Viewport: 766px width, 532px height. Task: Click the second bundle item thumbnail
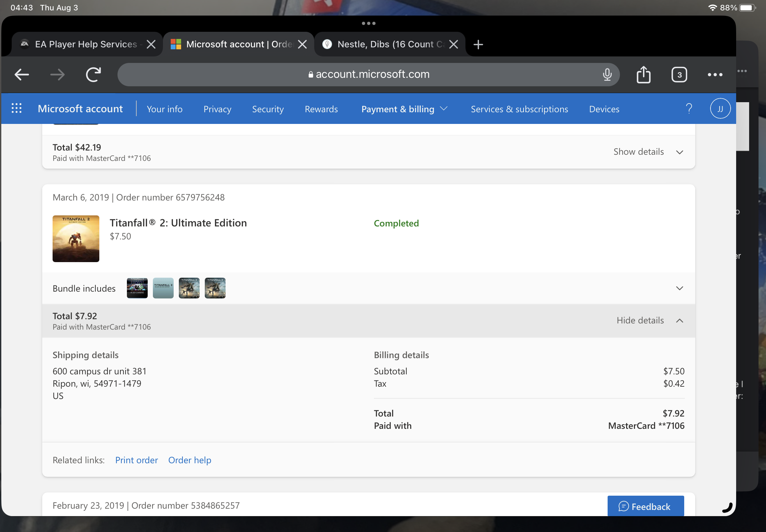coord(163,288)
